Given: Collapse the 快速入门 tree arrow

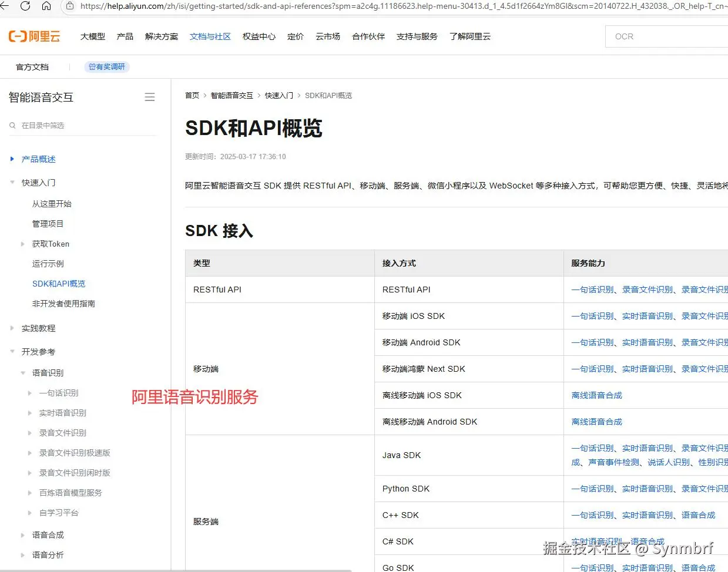Looking at the screenshot, I should pyautogui.click(x=12, y=183).
